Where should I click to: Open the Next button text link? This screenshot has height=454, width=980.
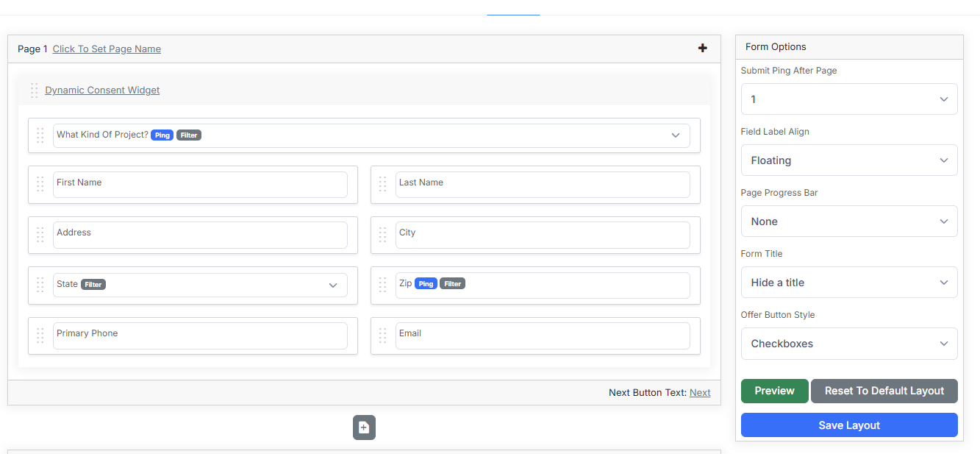[x=699, y=392]
